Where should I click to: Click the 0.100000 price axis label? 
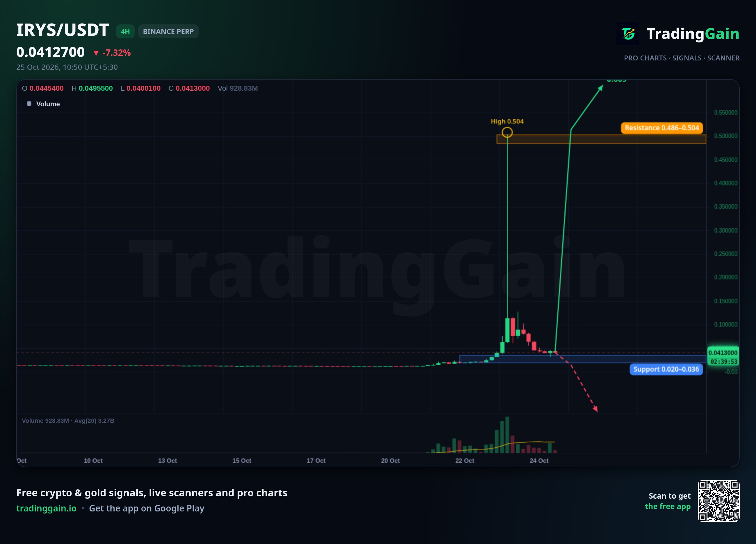point(726,325)
